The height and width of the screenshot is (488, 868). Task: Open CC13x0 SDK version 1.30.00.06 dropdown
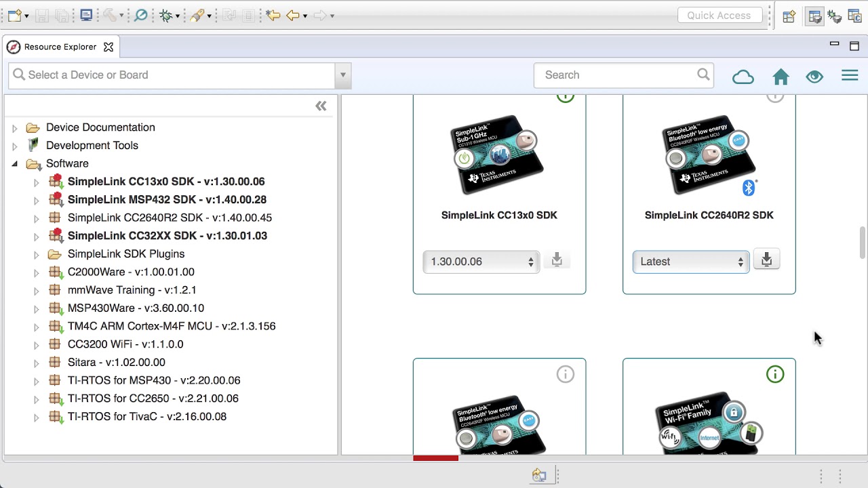pyautogui.click(x=481, y=262)
